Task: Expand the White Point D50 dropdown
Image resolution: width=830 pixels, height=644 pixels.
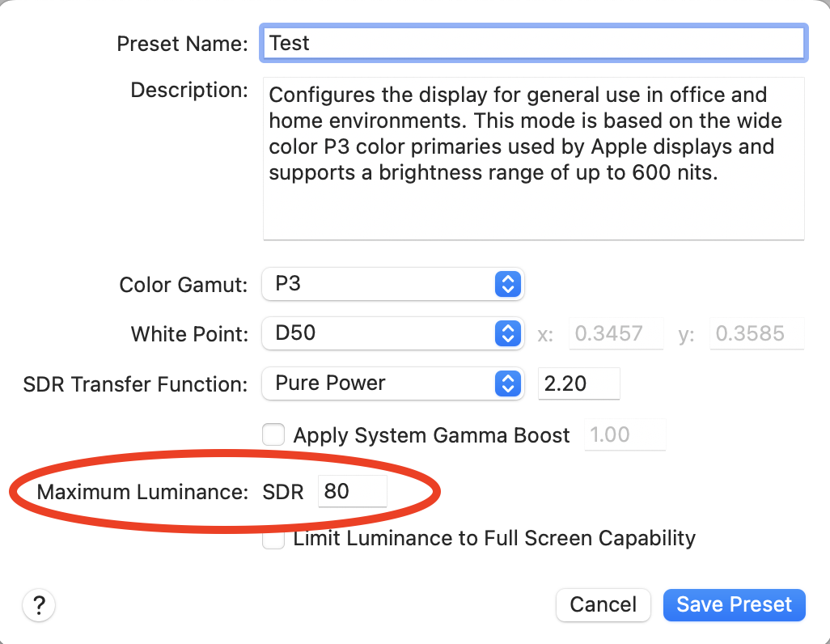Action: click(x=393, y=333)
